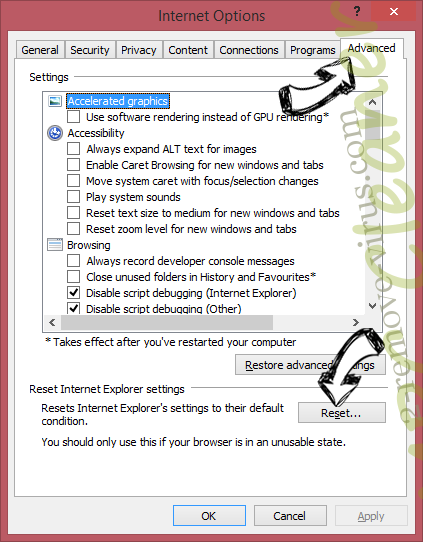This screenshot has height=542, width=423.
Task: Check Reset zoom level for new windows
Action: pos(73,229)
